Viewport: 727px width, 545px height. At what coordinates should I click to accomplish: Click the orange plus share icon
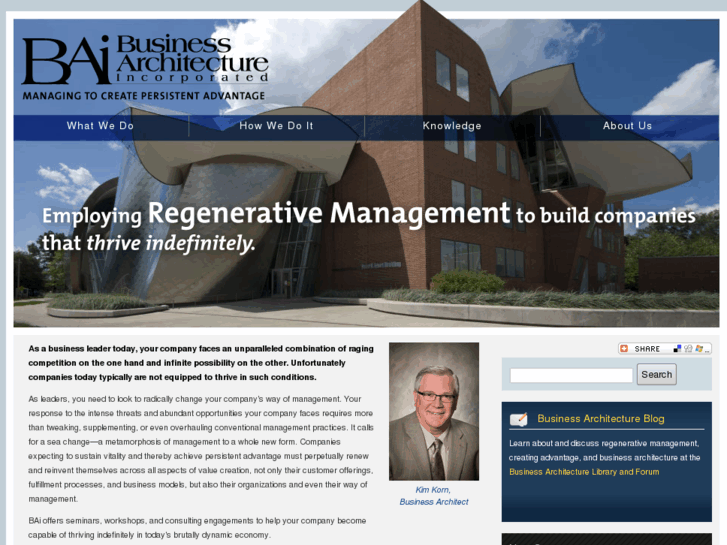(624, 348)
